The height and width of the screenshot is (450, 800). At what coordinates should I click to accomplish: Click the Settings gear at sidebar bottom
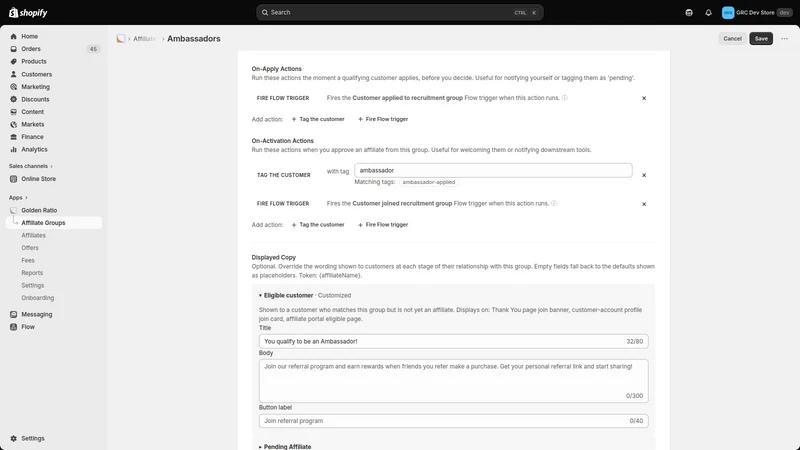[x=14, y=438]
